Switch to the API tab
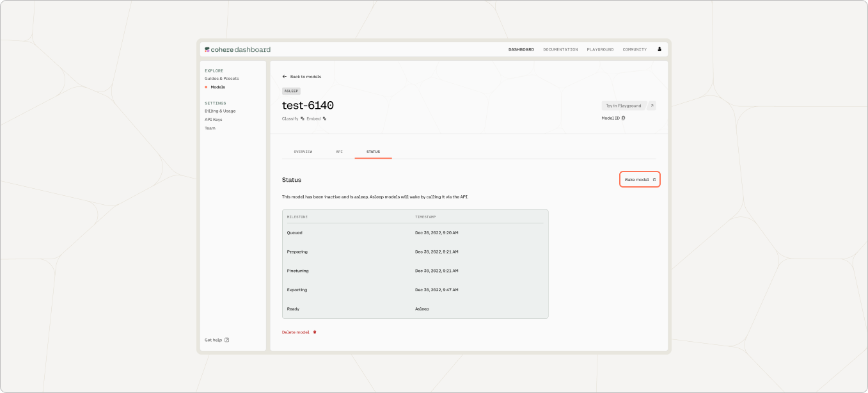Viewport: 868px width, 393px height. [340, 152]
